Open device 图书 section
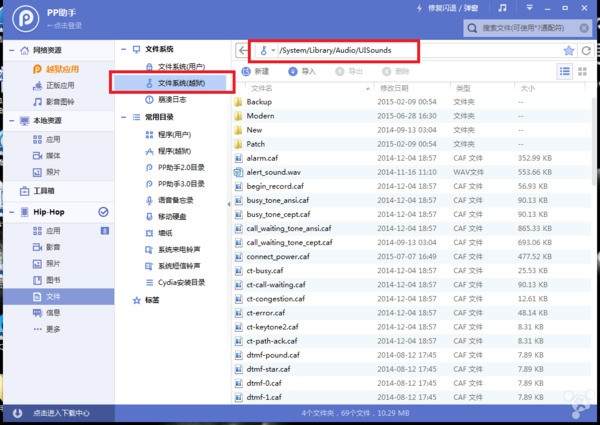600x425 pixels. (x=47, y=280)
